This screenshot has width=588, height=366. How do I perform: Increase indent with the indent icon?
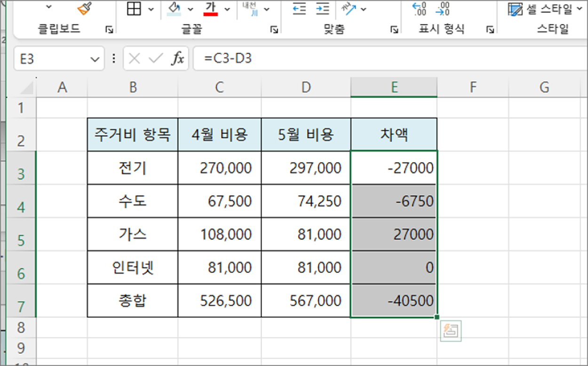pyautogui.click(x=322, y=8)
